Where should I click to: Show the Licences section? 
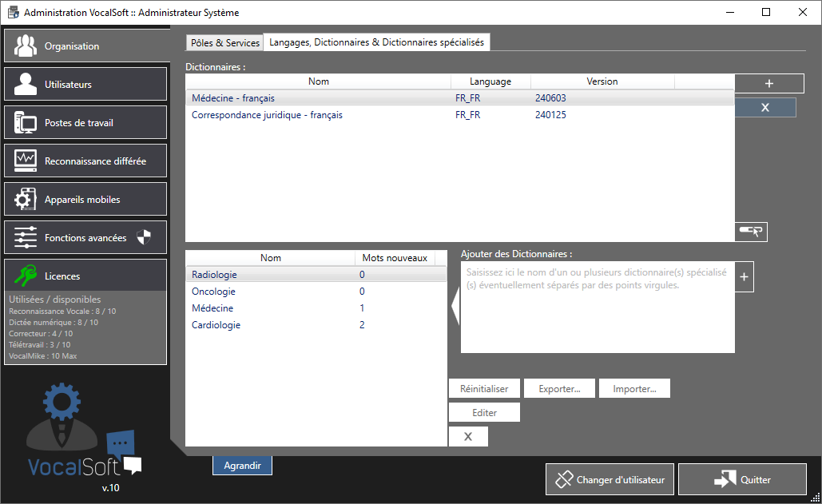point(85,276)
